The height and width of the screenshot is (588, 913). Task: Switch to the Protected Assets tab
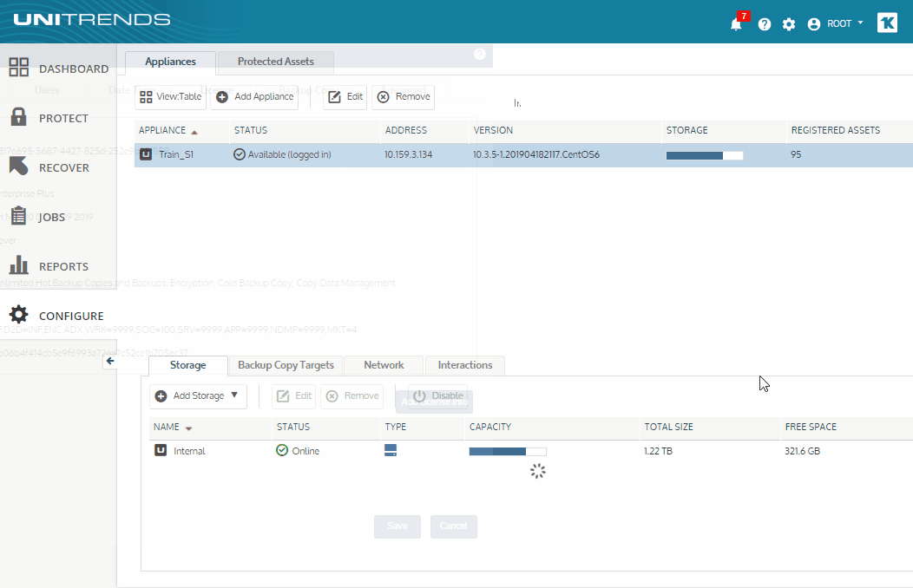pyautogui.click(x=275, y=62)
